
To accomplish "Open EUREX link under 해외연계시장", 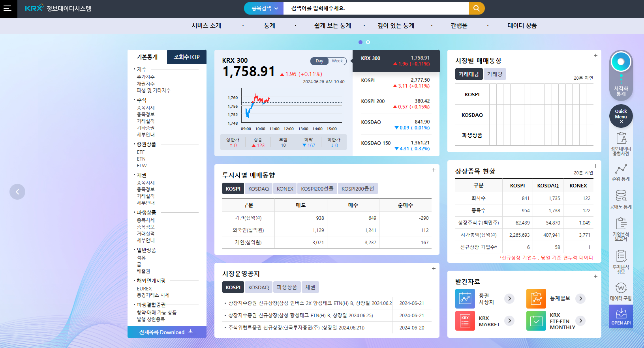I will pyautogui.click(x=144, y=288).
